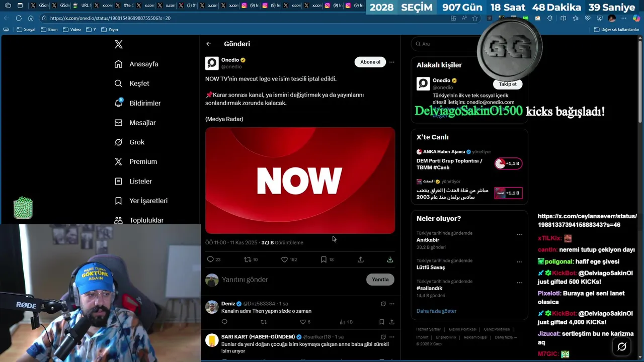This screenshot has height=362, width=644.
Task: Click the Grok icon on Deniz's reply
Action: (383, 304)
